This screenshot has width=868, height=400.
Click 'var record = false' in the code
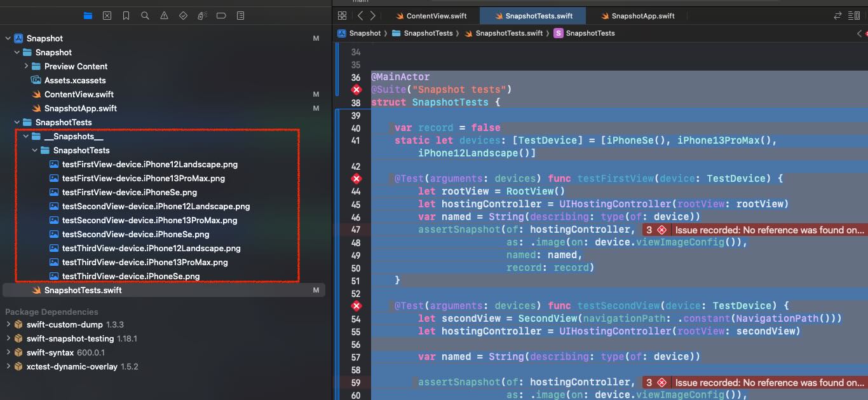point(447,128)
